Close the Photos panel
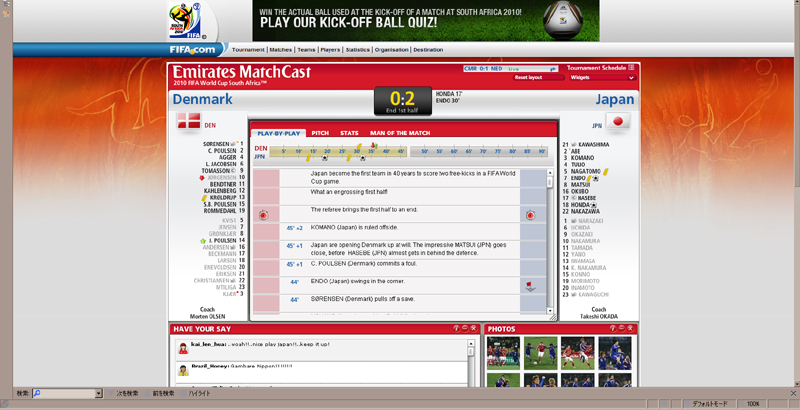The height and width of the screenshot is (410, 800). [630, 328]
